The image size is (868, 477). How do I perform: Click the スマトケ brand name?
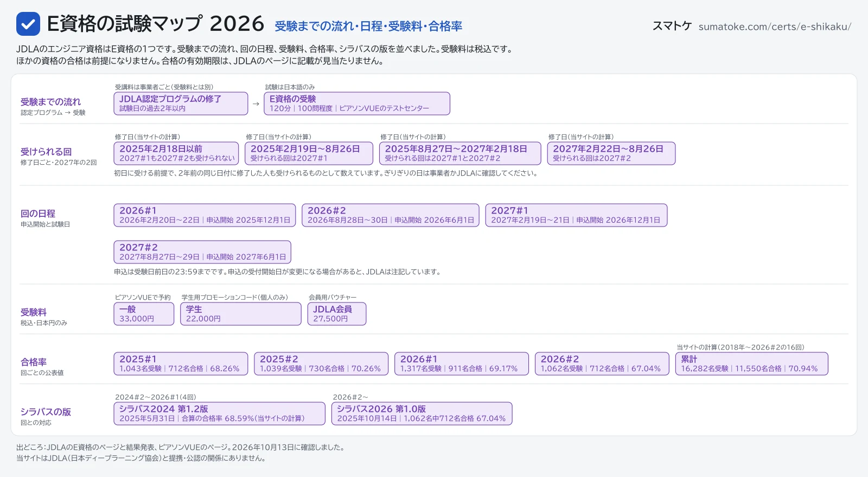click(x=672, y=26)
